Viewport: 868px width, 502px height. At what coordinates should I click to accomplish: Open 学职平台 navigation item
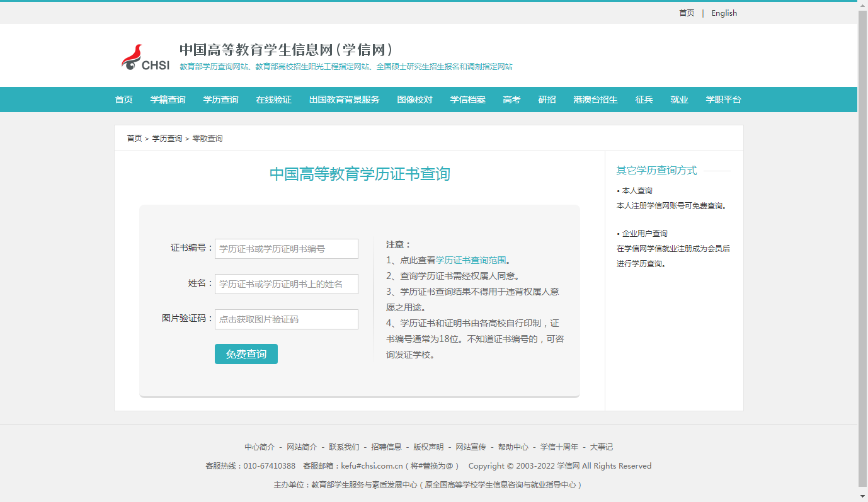click(724, 100)
